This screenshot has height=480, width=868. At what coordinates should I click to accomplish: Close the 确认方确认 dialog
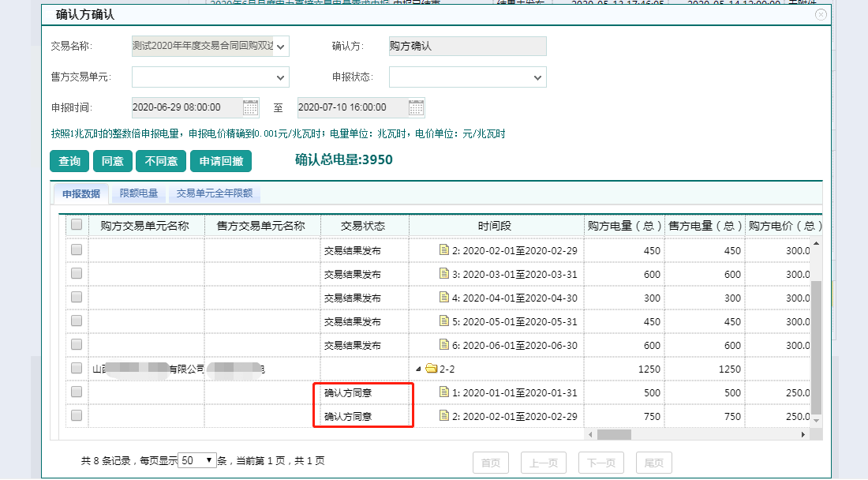click(x=821, y=14)
